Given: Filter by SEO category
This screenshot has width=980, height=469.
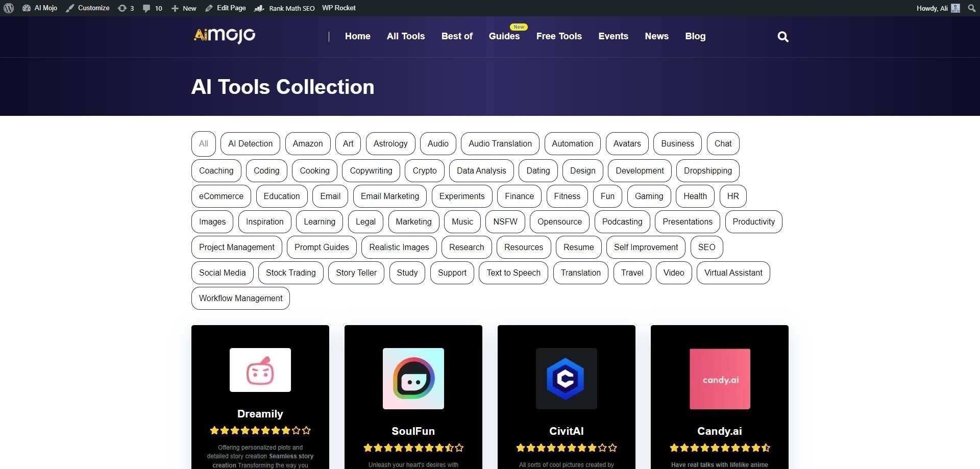Looking at the screenshot, I should click(x=707, y=248).
